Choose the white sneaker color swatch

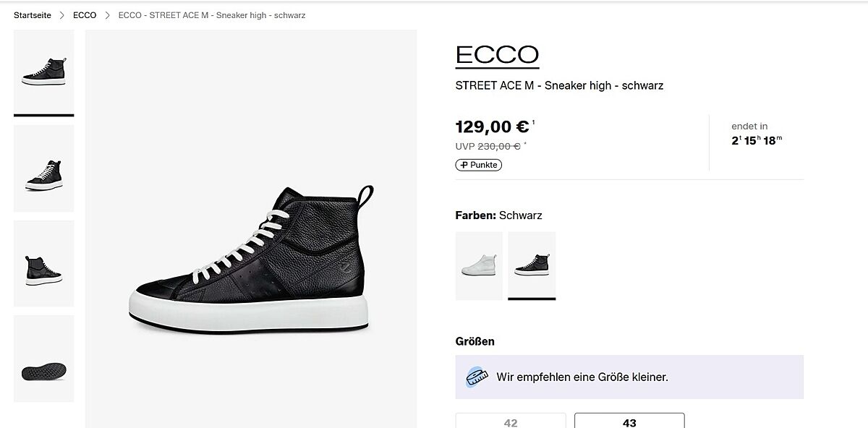(x=479, y=265)
